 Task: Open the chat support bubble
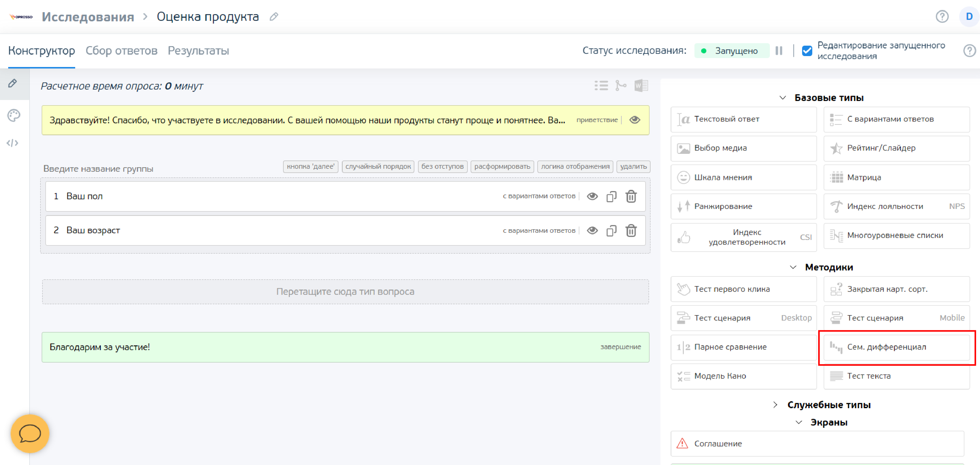[x=30, y=433]
